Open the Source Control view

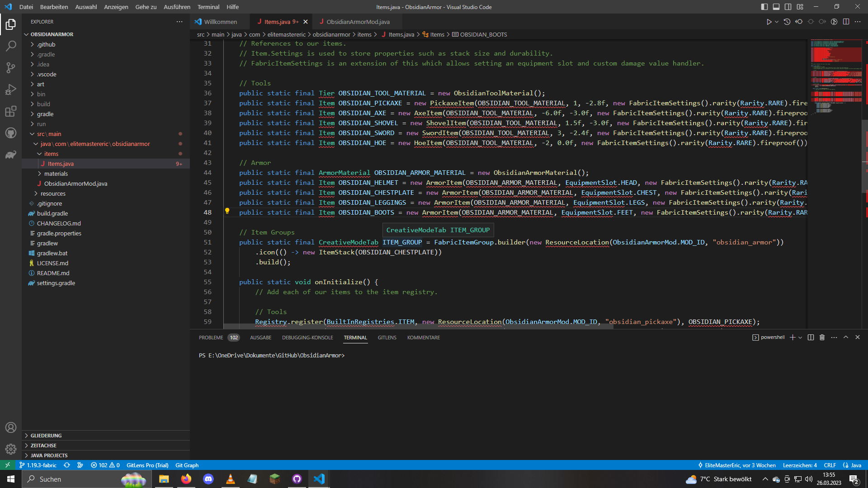(x=11, y=68)
